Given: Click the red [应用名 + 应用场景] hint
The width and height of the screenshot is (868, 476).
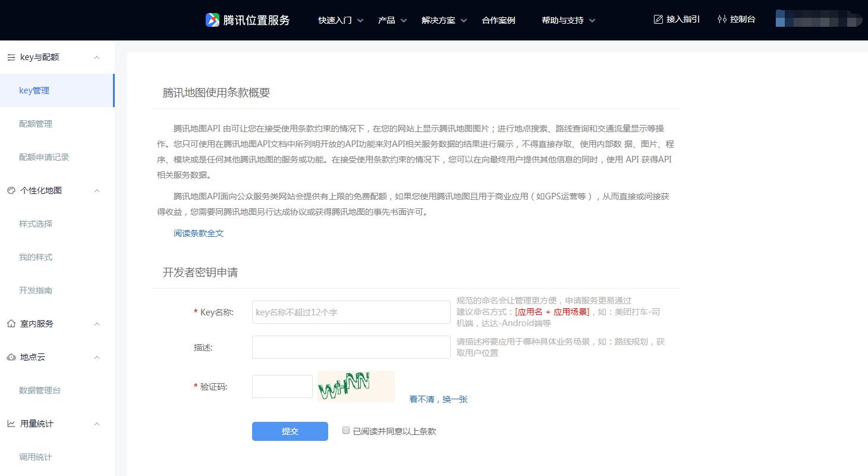Looking at the screenshot, I should [x=552, y=312].
